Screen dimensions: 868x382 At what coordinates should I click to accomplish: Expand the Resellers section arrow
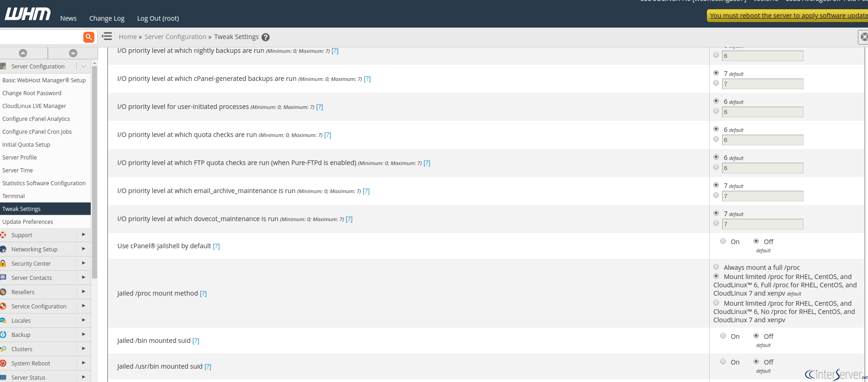pos(83,292)
